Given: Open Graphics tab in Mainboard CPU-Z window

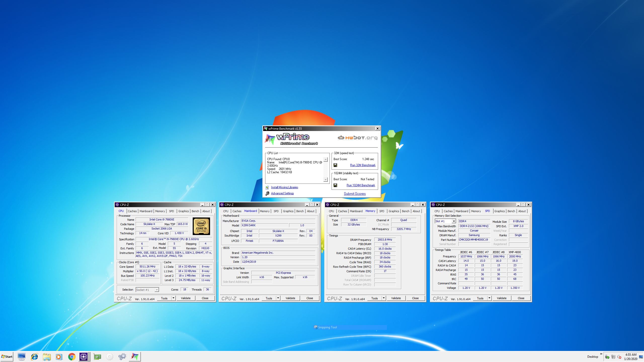Looking at the screenshot, I should (288, 211).
